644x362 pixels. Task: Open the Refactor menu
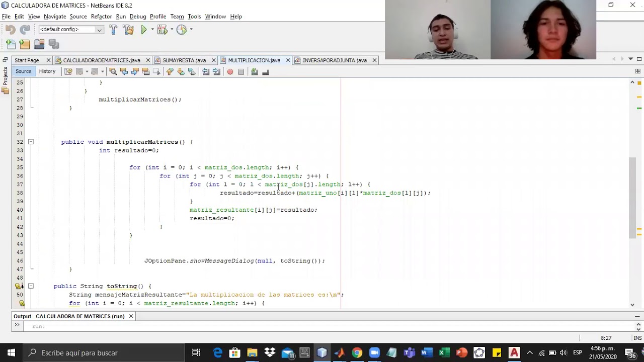[x=101, y=17]
